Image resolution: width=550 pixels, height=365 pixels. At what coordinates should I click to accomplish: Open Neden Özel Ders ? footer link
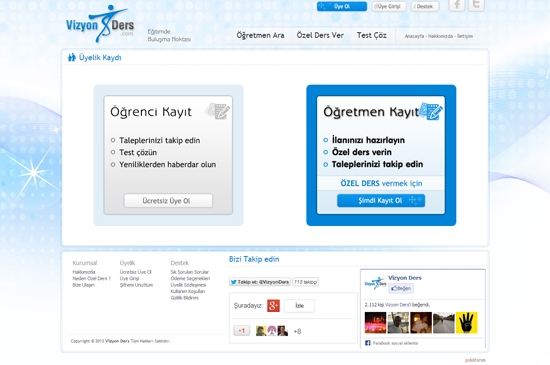coord(92,278)
